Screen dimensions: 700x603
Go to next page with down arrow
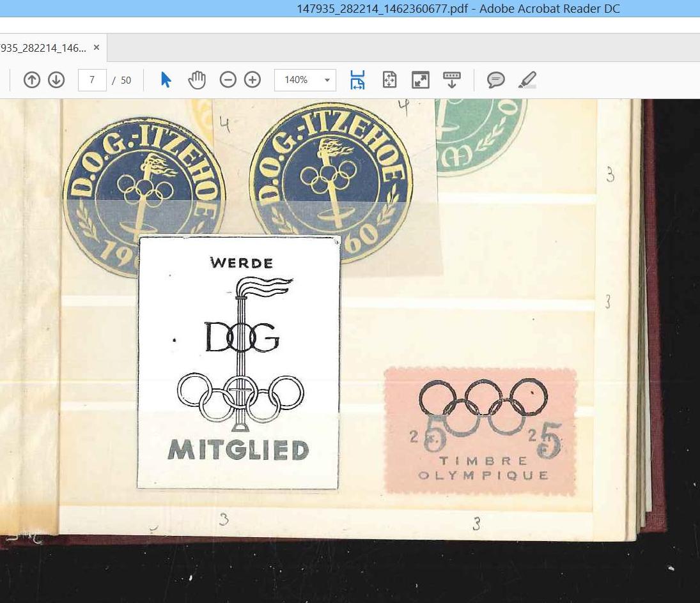(x=56, y=80)
